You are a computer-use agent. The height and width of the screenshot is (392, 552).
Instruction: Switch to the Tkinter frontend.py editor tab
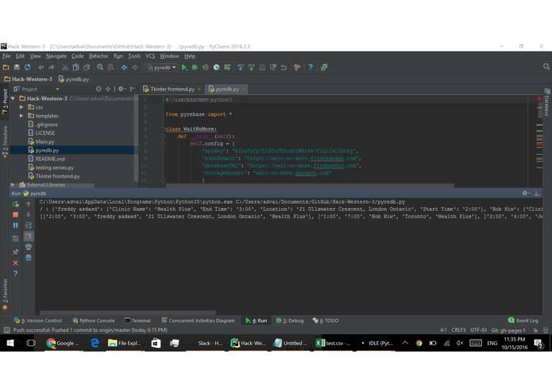pos(172,90)
